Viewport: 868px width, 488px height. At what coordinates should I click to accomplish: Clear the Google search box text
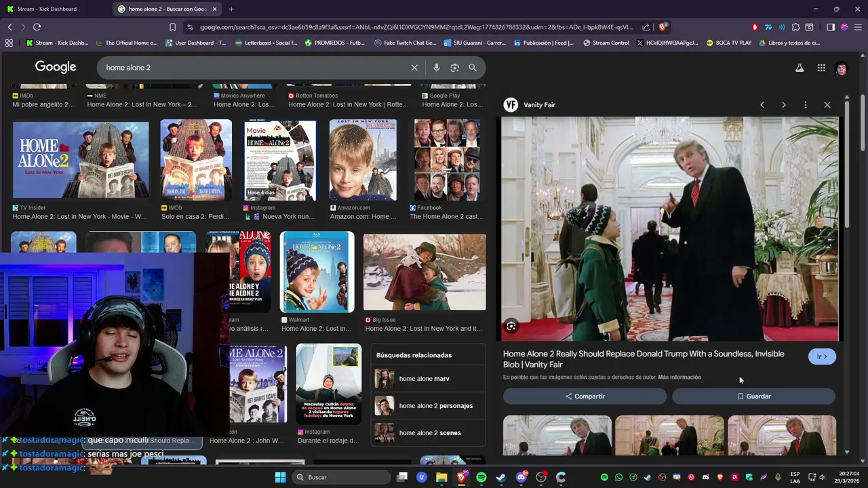click(414, 68)
